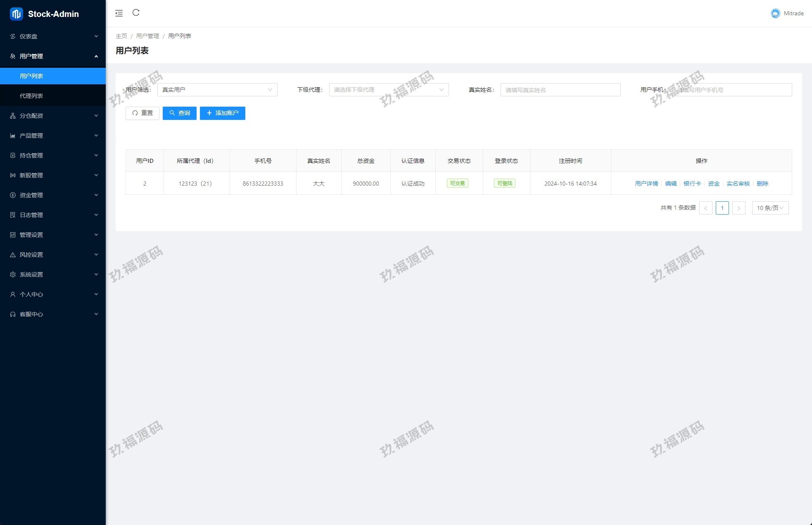Click the refresh page icon
The image size is (812, 525).
pos(136,13)
